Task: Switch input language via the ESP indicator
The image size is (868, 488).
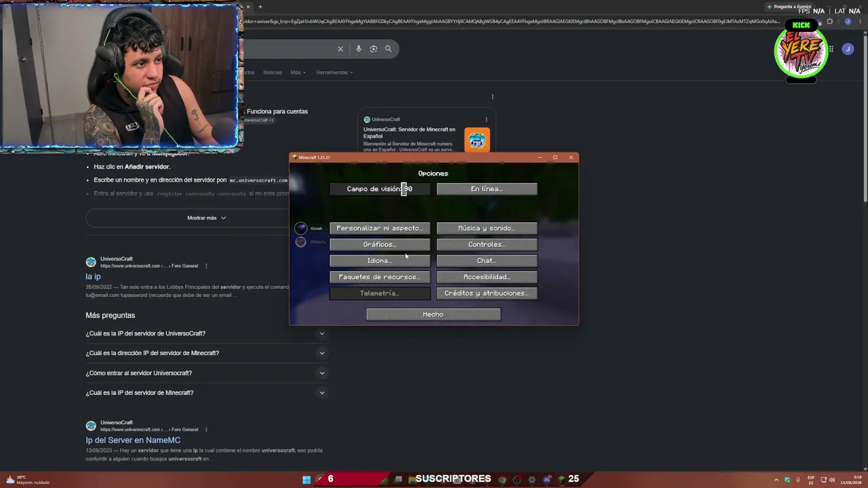Action: point(811,480)
